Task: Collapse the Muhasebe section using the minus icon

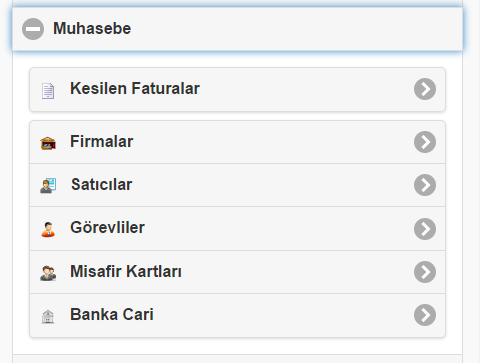Action: pos(33,29)
